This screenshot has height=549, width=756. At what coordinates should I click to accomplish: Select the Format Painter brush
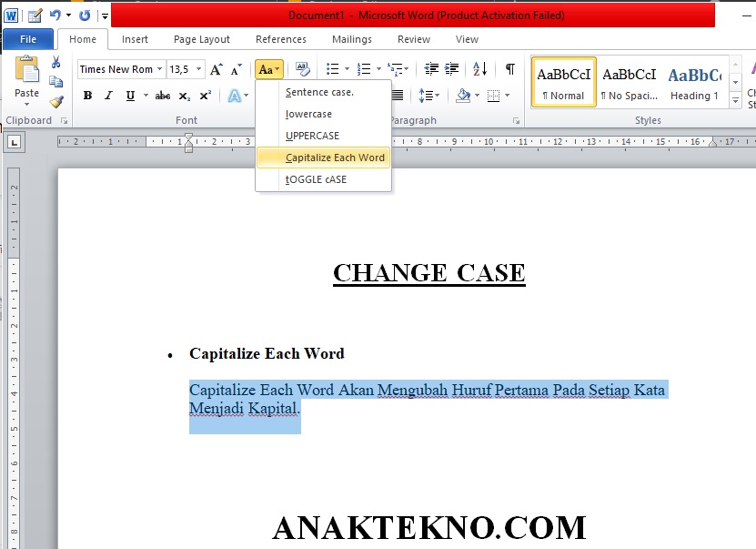(55, 101)
